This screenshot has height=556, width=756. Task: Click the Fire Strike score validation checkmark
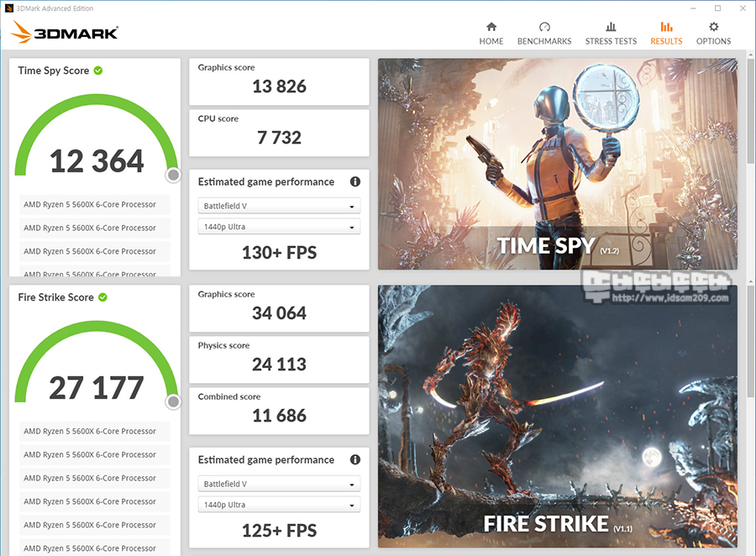point(102,297)
